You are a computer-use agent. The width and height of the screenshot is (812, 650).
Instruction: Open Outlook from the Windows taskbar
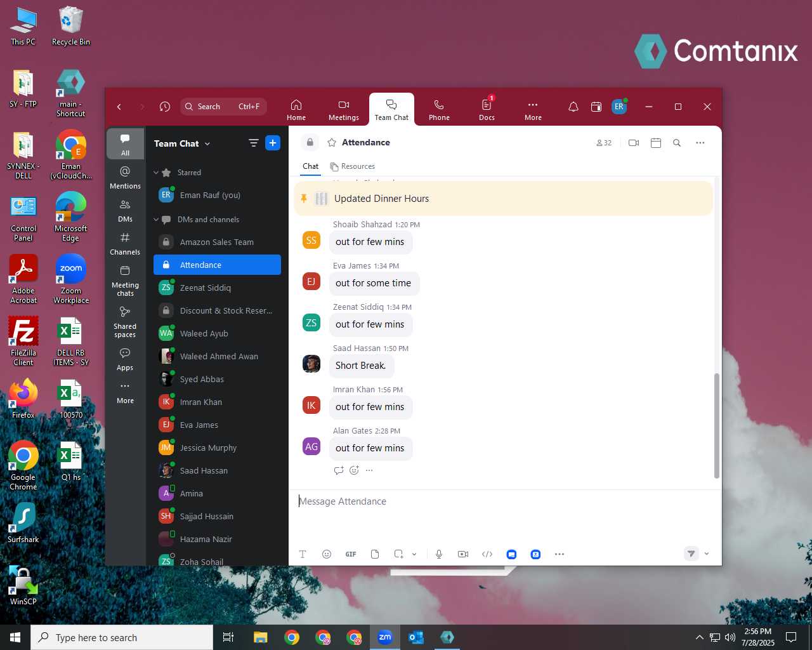point(416,637)
